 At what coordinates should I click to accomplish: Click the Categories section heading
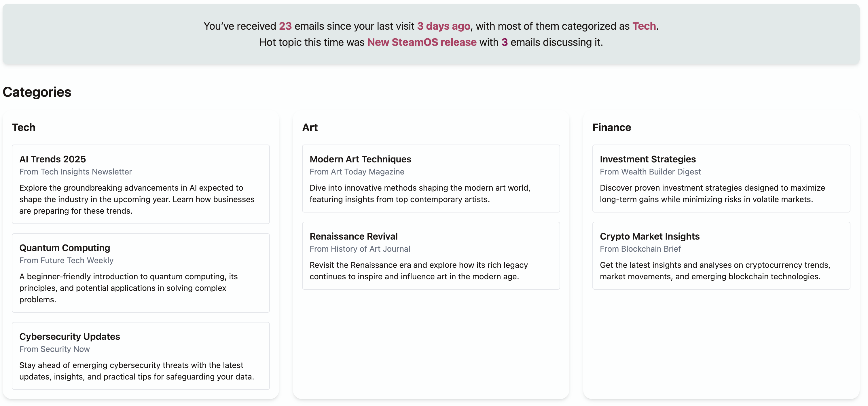(37, 92)
